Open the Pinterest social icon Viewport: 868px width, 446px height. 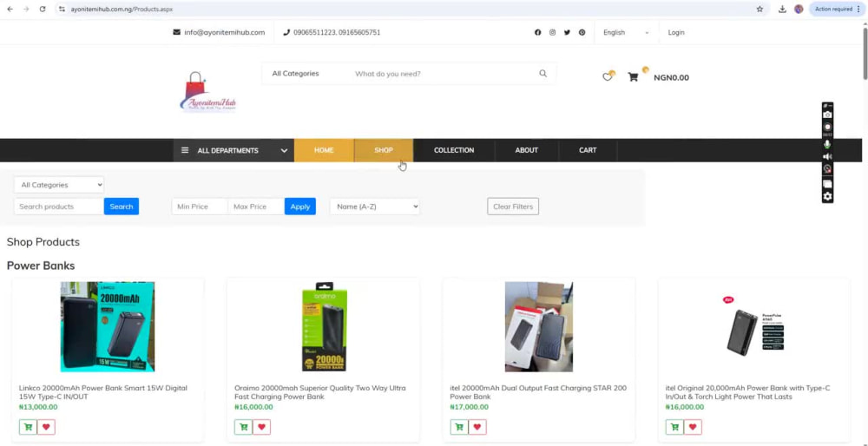tap(582, 33)
